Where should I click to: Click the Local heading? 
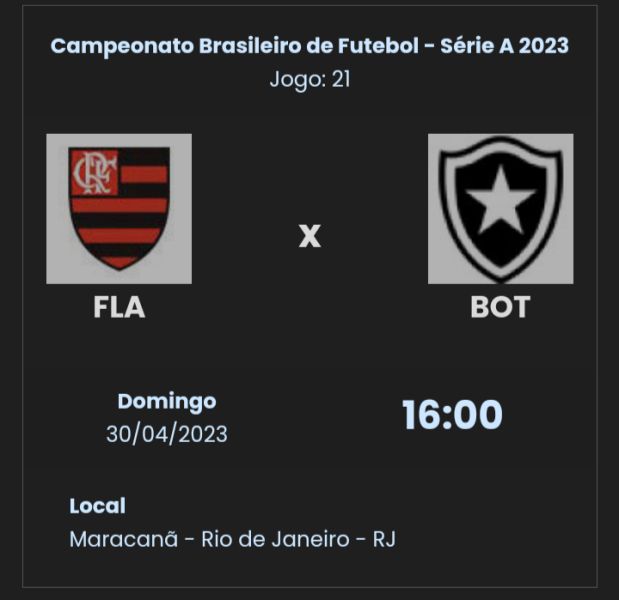(x=97, y=506)
